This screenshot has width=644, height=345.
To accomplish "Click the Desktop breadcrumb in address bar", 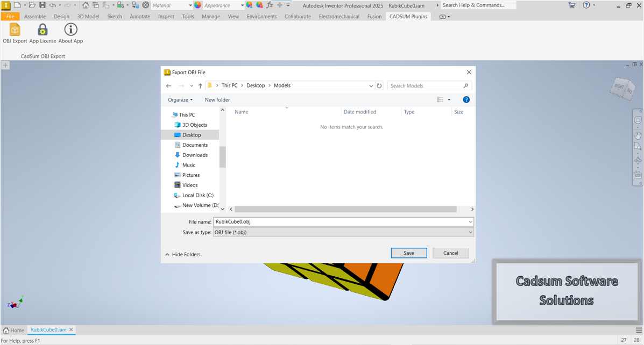I will tap(256, 85).
